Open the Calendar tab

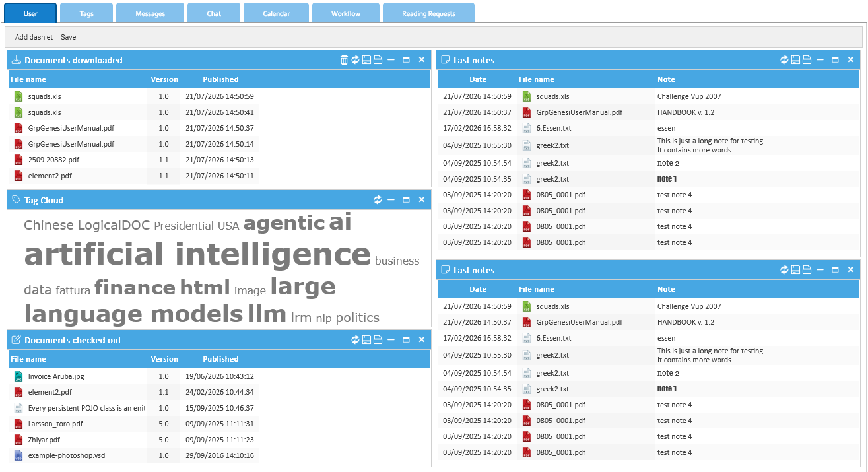(x=276, y=13)
